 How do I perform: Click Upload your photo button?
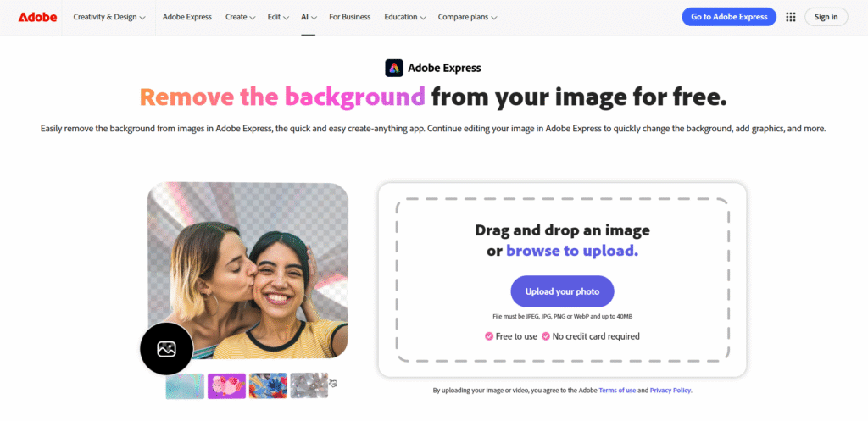[563, 291]
